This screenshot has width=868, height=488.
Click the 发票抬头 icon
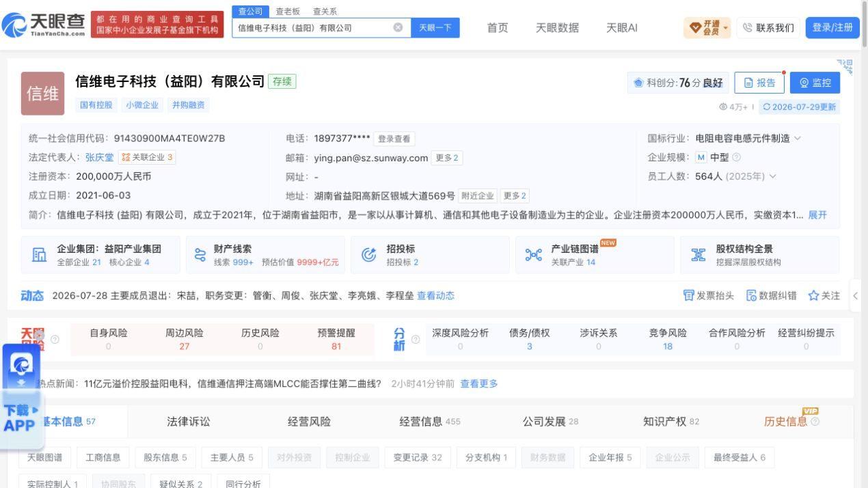[x=688, y=295]
